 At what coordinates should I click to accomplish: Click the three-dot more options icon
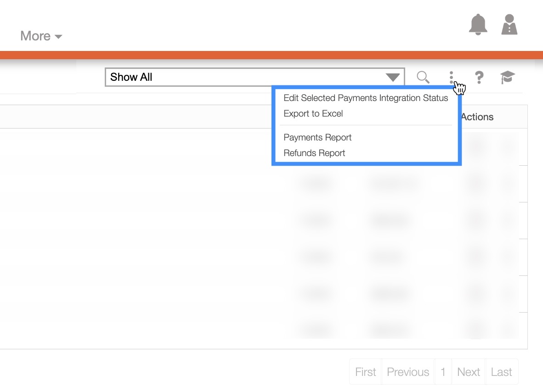pyautogui.click(x=452, y=77)
